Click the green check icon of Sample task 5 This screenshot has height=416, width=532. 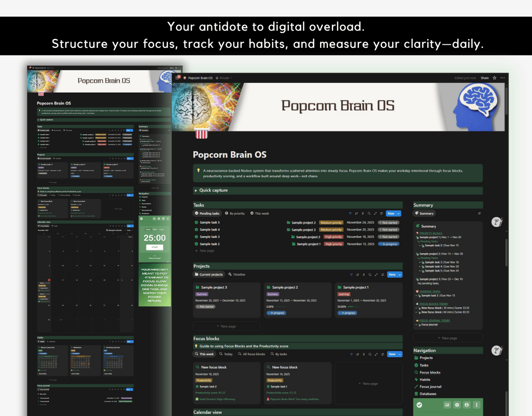(196, 223)
